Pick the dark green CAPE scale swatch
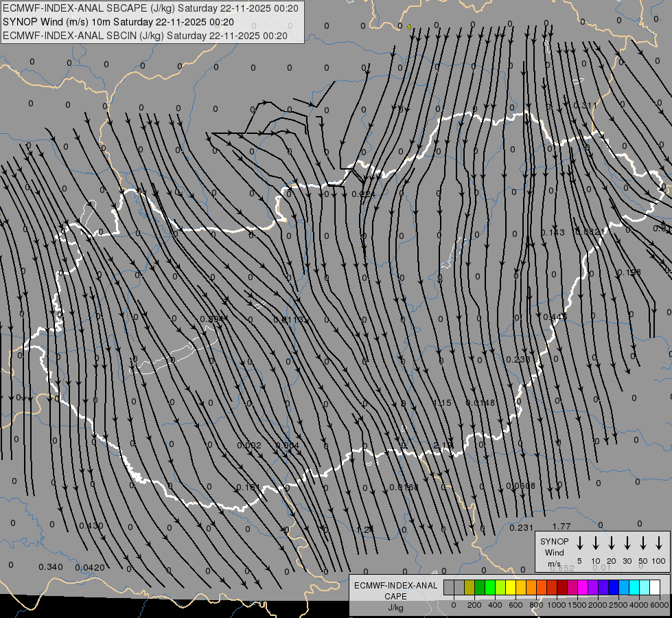 480,587
